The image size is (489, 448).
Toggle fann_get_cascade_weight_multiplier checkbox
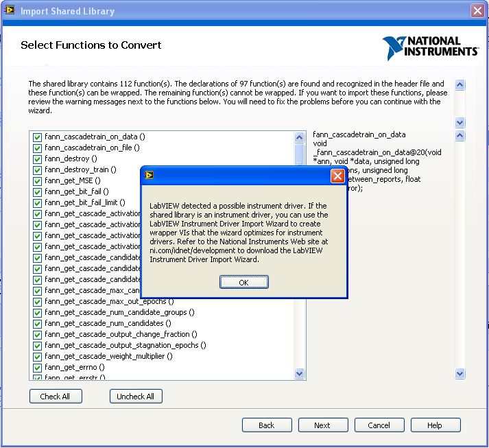[37, 357]
